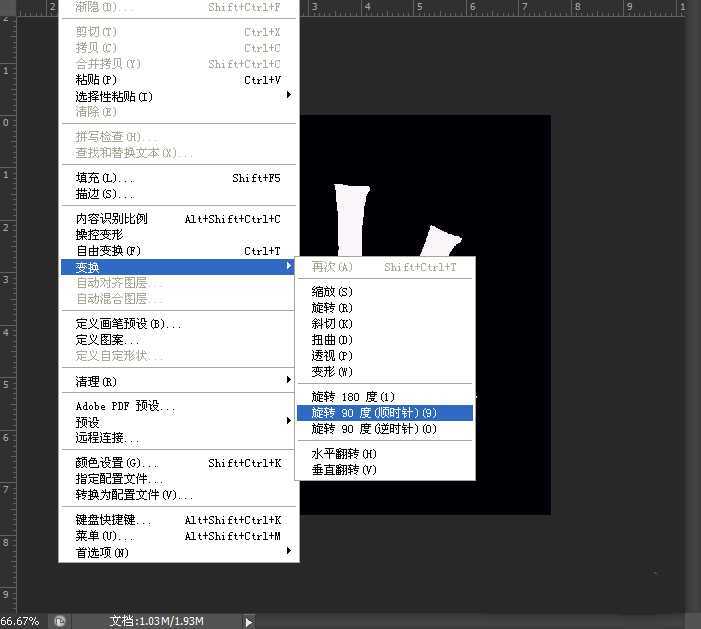
Task: Click the 66.67% zoom level field
Action: [x=20, y=621]
